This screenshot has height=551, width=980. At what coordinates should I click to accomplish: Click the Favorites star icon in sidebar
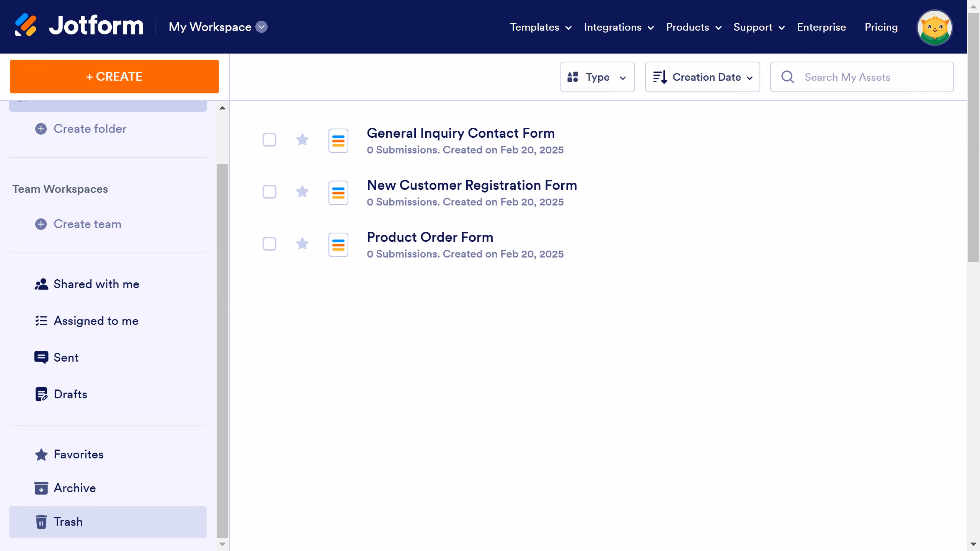click(41, 455)
